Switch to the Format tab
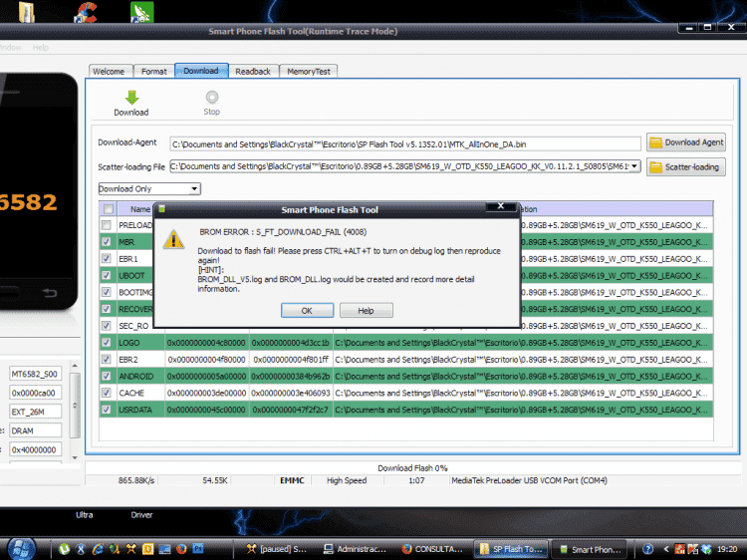 point(153,72)
